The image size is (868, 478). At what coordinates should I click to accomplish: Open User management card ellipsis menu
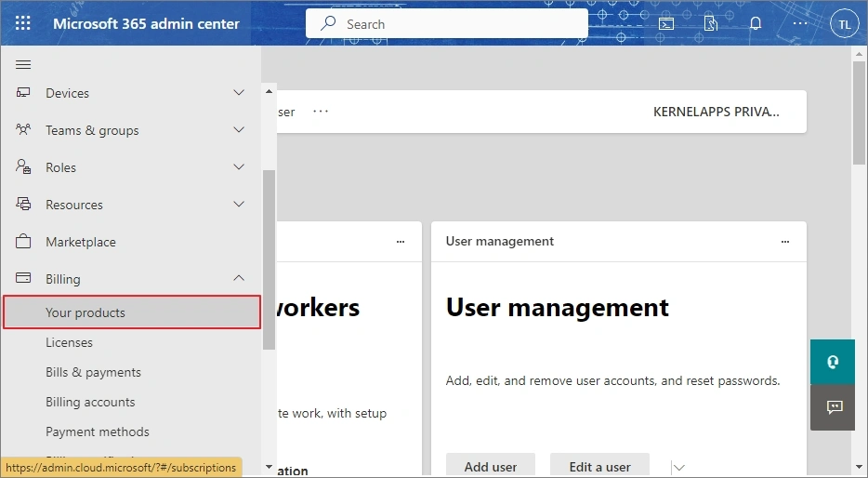click(x=785, y=242)
